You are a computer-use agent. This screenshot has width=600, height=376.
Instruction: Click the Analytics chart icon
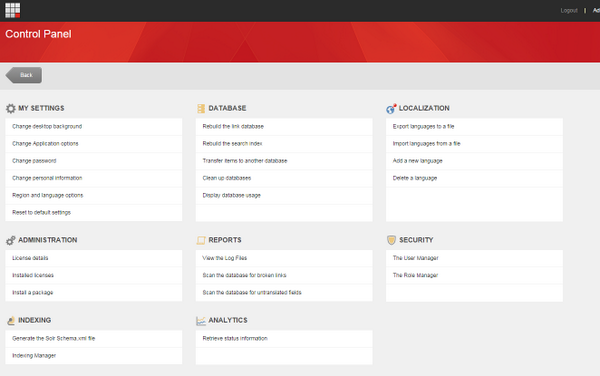point(201,321)
